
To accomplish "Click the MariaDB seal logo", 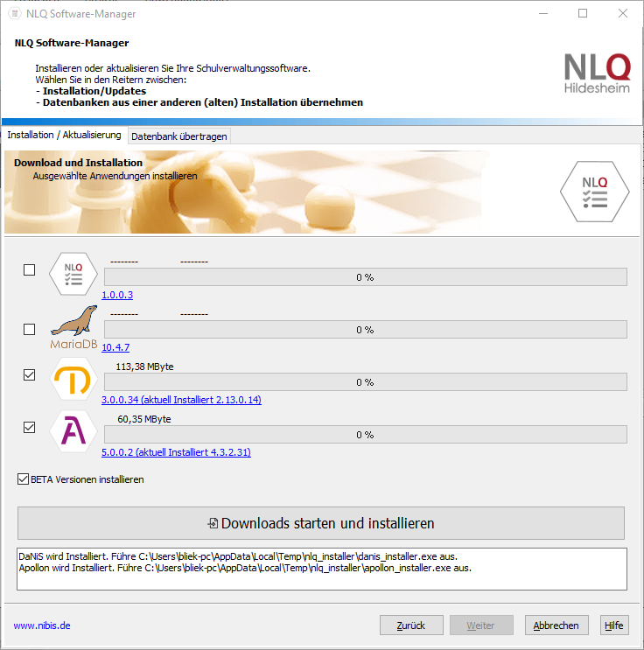I will 73,326.
